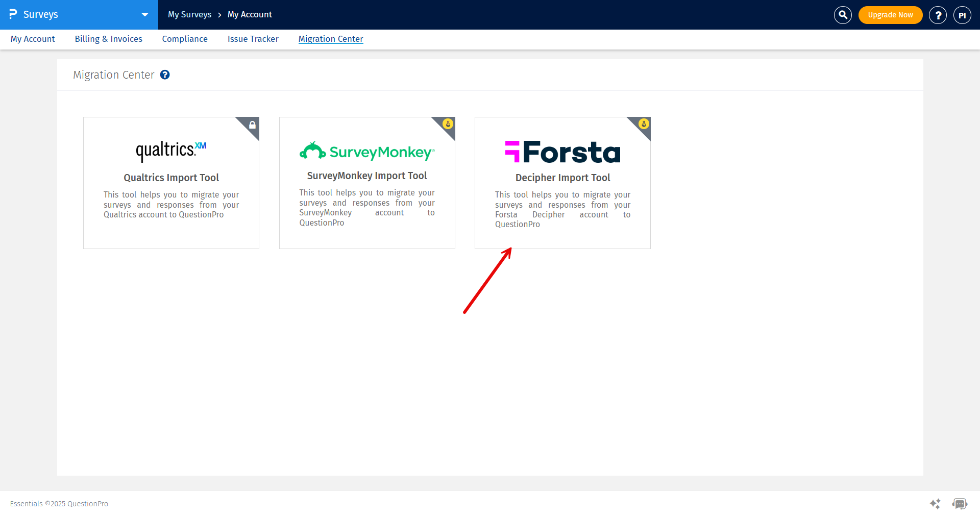Click the lock icon on Qualtrics card
Screen dimensions: 980x517
(252, 125)
